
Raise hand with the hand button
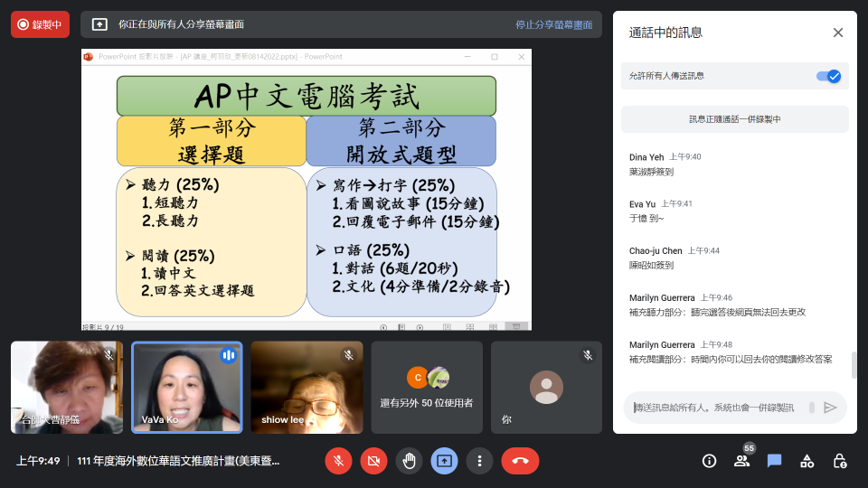(409, 461)
